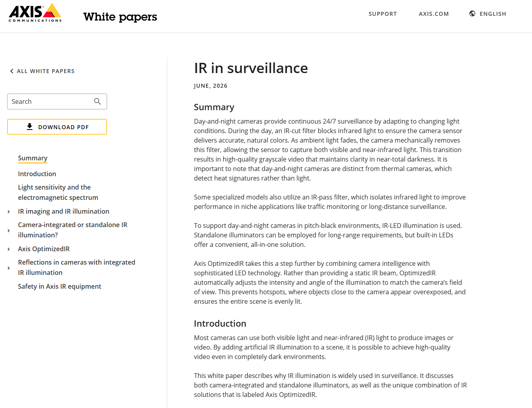Click the Download PDF button
Image resolution: width=532 pixels, height=408 pixels.
pos(57,127)
